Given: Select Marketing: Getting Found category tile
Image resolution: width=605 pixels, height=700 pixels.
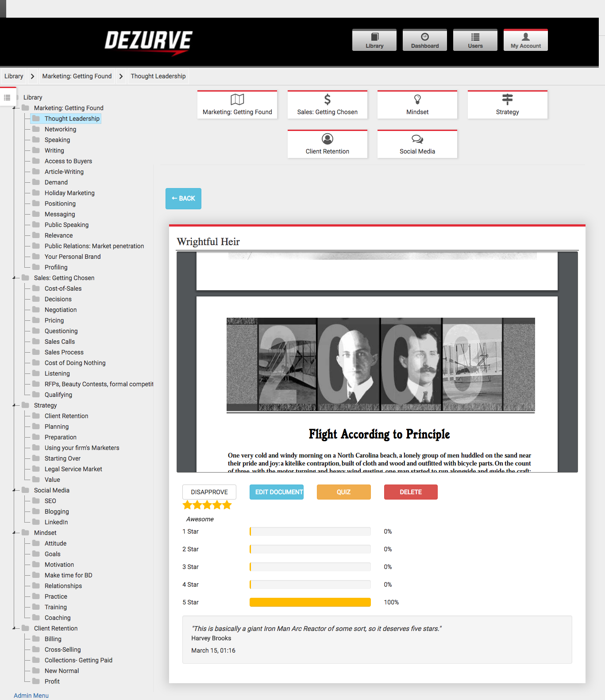Looking at the screenshot, I should (237, 105).
